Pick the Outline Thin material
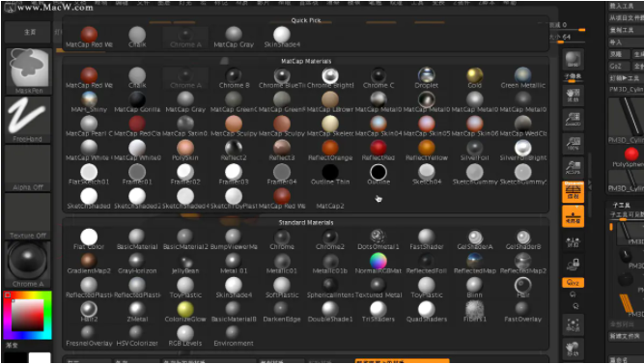This screenshot has height=364, width=644. point(330,174)
